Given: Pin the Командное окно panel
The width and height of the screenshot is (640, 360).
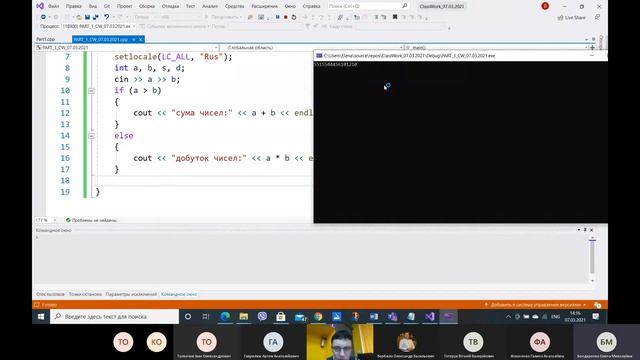Looking at the screenshot, I should click(585, 230).
